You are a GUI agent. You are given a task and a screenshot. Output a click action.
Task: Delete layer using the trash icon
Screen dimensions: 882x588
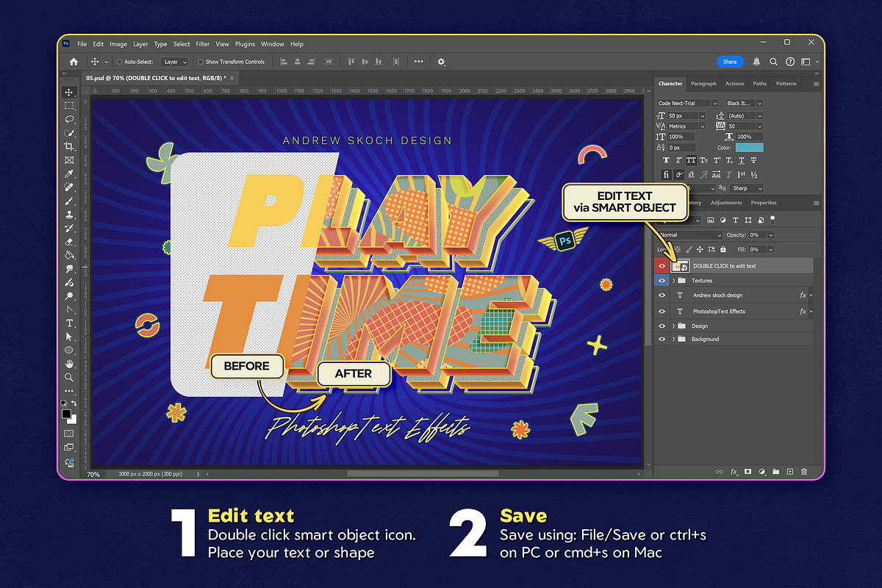[x=804, y=472]
